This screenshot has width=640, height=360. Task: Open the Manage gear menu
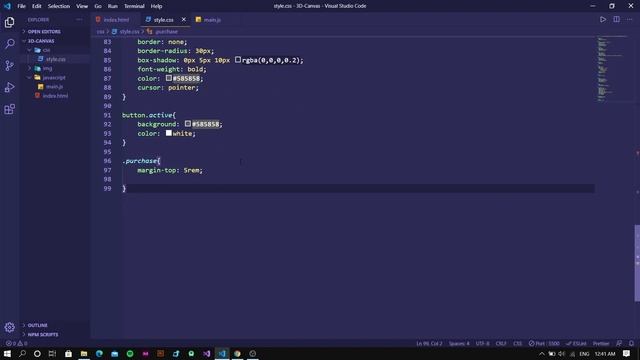[x=9, y=327]
